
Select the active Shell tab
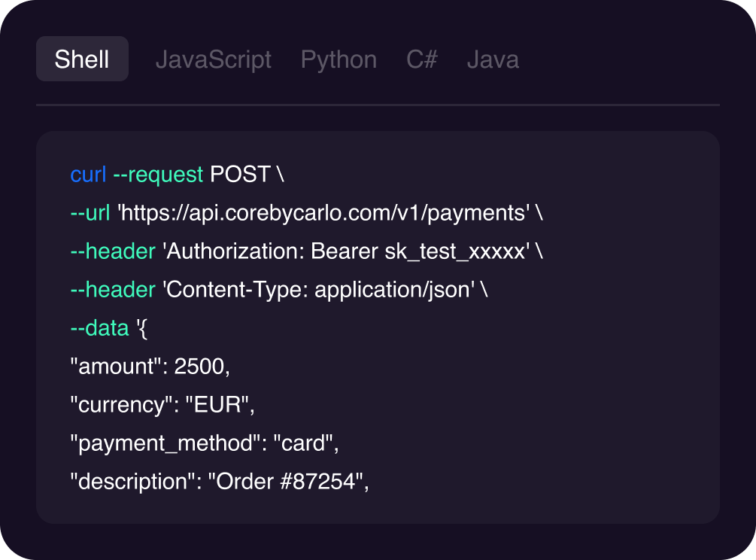click(x=82, y=59)
